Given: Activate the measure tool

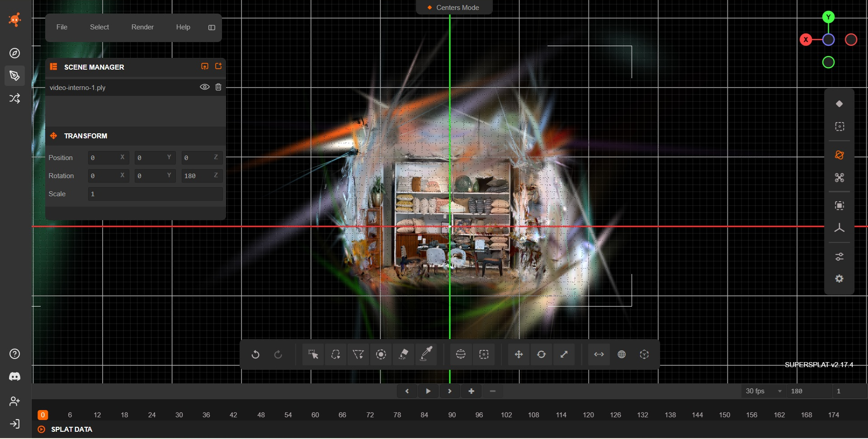Looking at the screenshot, I should point(599,355).
